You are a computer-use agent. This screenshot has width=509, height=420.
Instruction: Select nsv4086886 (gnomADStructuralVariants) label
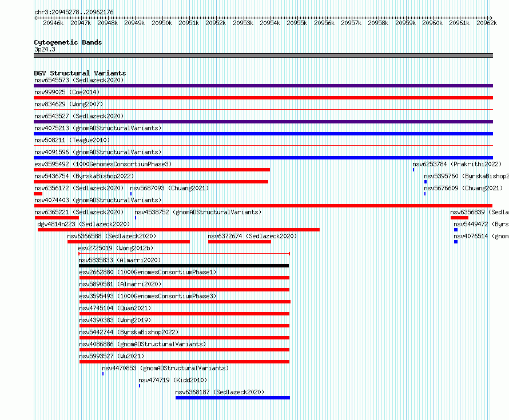142,344
